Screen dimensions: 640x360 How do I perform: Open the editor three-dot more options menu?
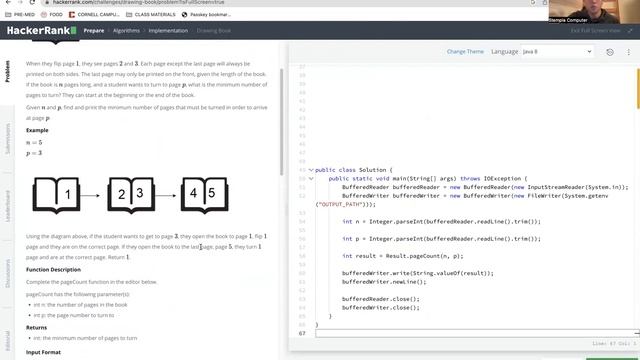629,52
